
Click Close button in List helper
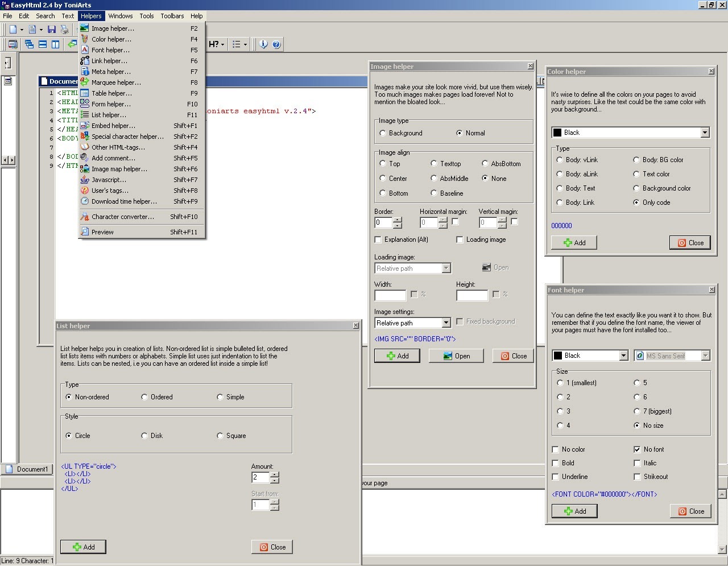coord(272,547)
